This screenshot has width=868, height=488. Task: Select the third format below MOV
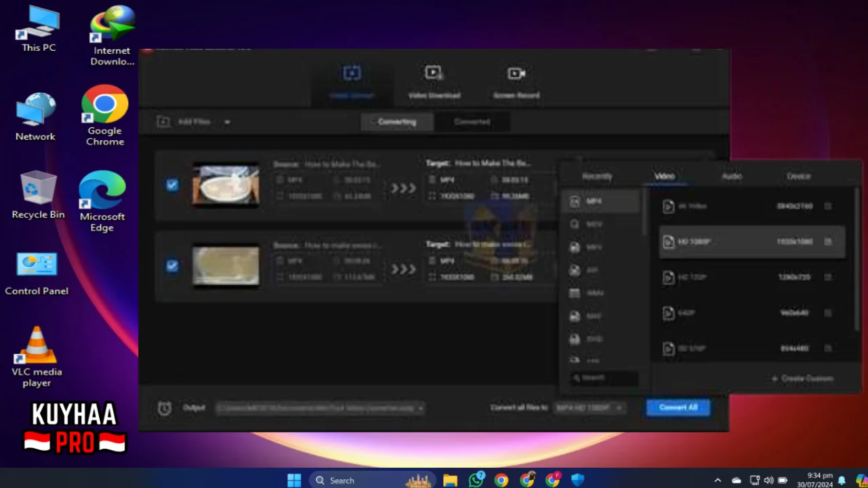[601, 247]
